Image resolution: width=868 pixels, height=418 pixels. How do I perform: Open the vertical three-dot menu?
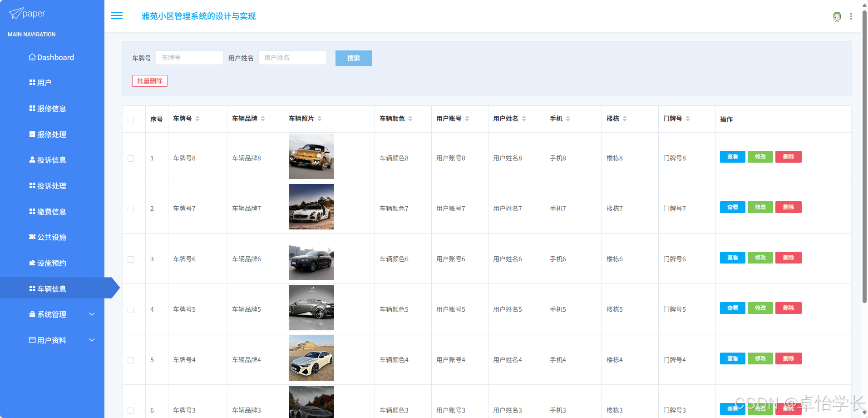click(x=851, y=16)
